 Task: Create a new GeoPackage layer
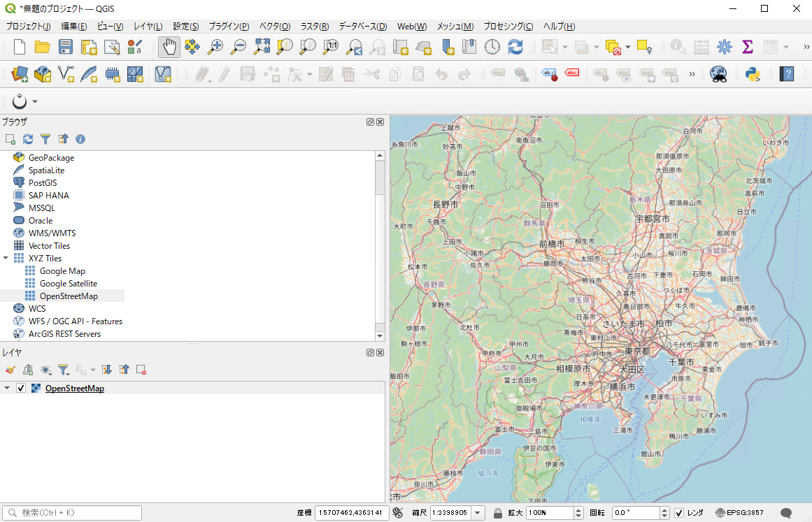(43, 75)
